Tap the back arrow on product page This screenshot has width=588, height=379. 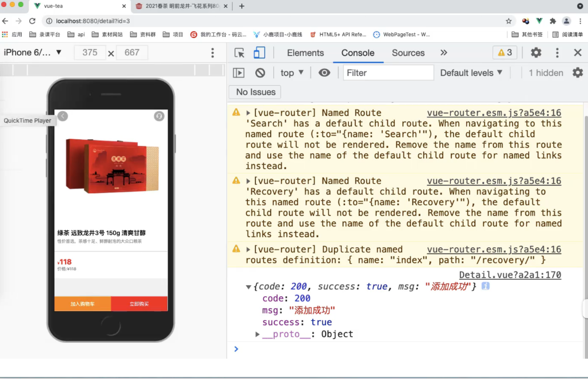[x=63, y=116]
